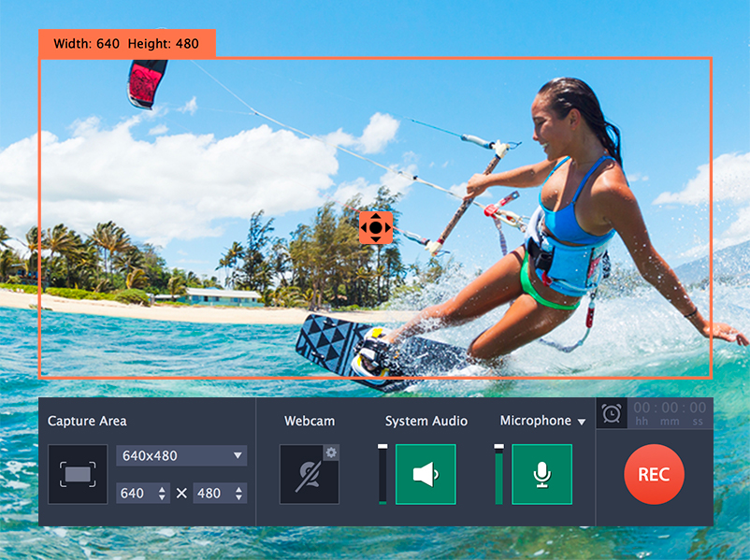Click the System Audio speaker icon
The height and width of the screenshot is (560, 750).
coord(425,474)
